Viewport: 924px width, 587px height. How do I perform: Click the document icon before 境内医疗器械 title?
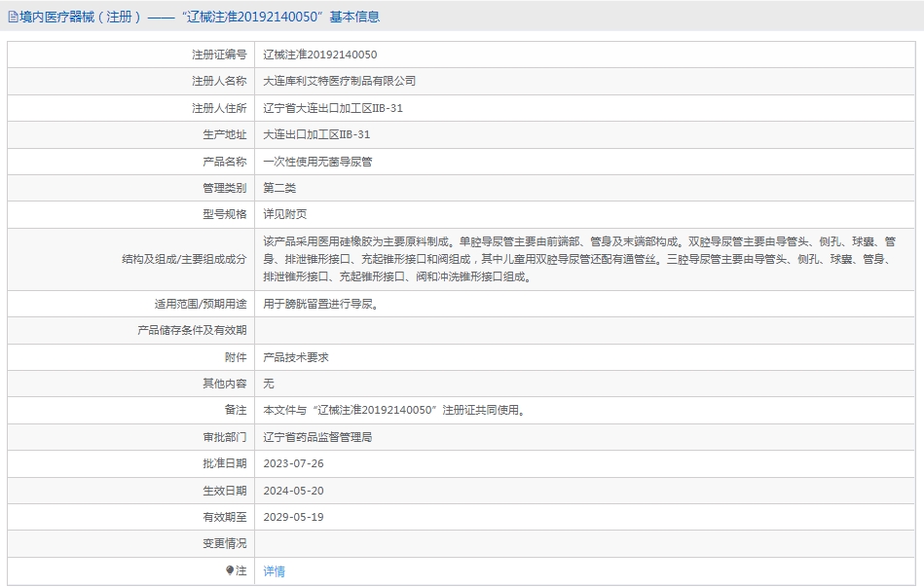point(13,18)
